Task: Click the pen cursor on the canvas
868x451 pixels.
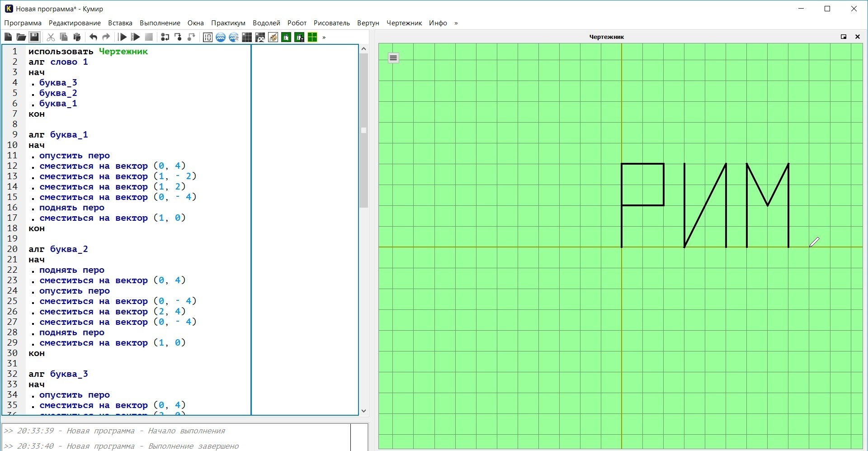Action: click(x=814, y=242)
